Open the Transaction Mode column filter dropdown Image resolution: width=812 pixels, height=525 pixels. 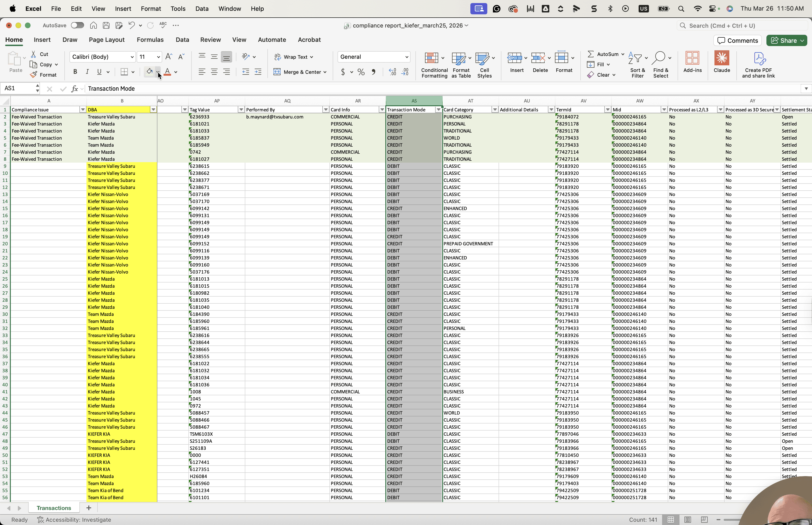click(439, 110)
